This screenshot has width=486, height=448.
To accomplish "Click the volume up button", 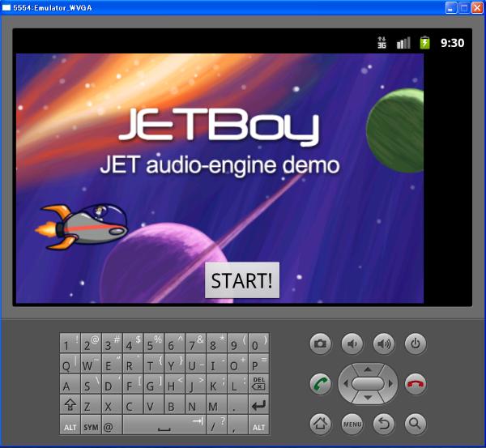I will pos(384,343).
